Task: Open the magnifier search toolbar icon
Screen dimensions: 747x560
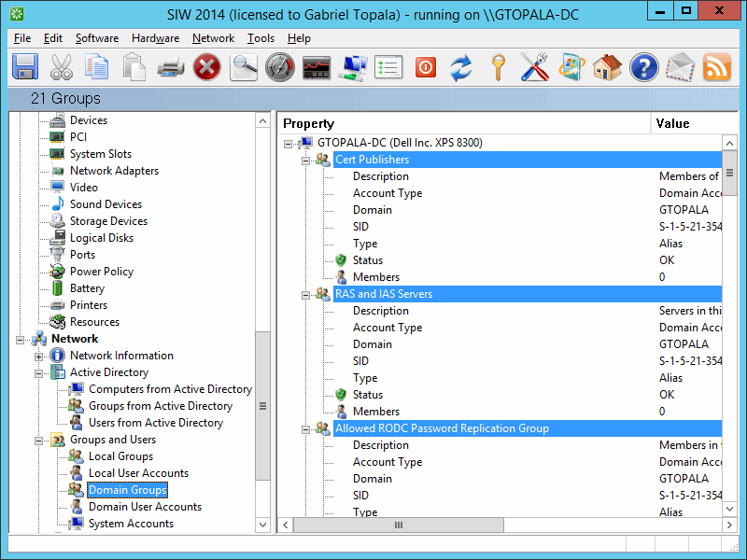Action: pyautogui.click(x=244, y=66)
